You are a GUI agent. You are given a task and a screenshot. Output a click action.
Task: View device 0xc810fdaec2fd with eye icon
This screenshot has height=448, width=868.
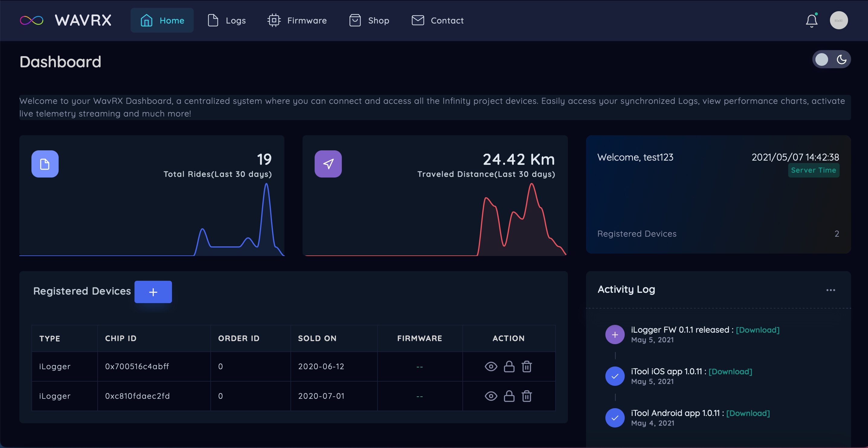tap(491, 396)
